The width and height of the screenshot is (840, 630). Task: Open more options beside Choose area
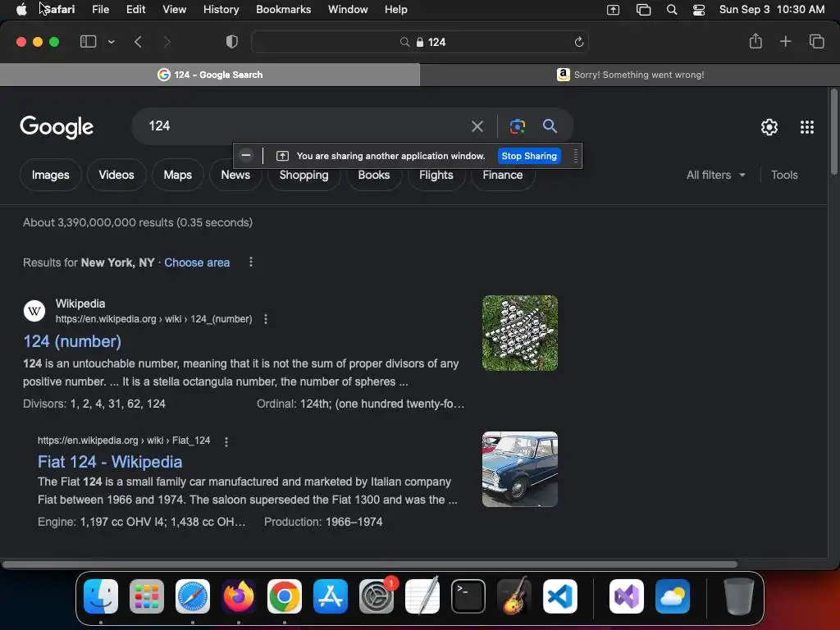(x=251, y=262)
